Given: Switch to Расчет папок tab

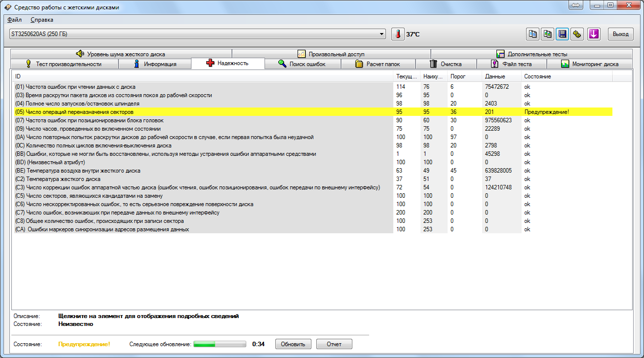Looking at the screenshot, I should [378, 64].
